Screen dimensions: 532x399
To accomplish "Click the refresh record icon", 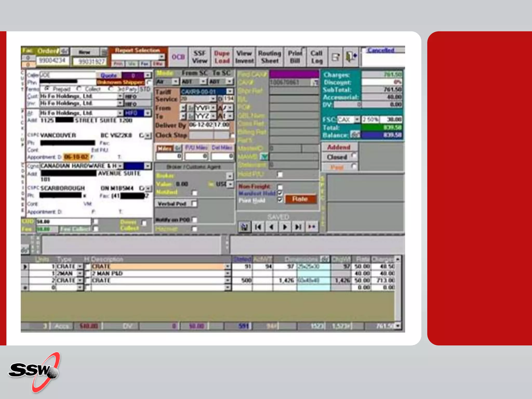I will (x=244, y=227).
